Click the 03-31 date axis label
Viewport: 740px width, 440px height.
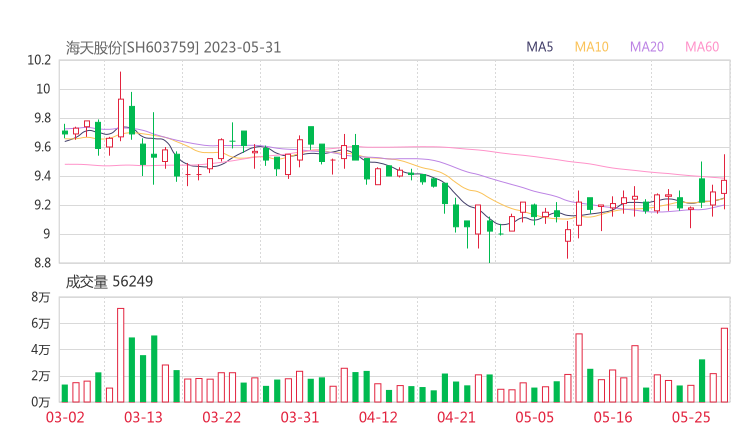point(300,417)
